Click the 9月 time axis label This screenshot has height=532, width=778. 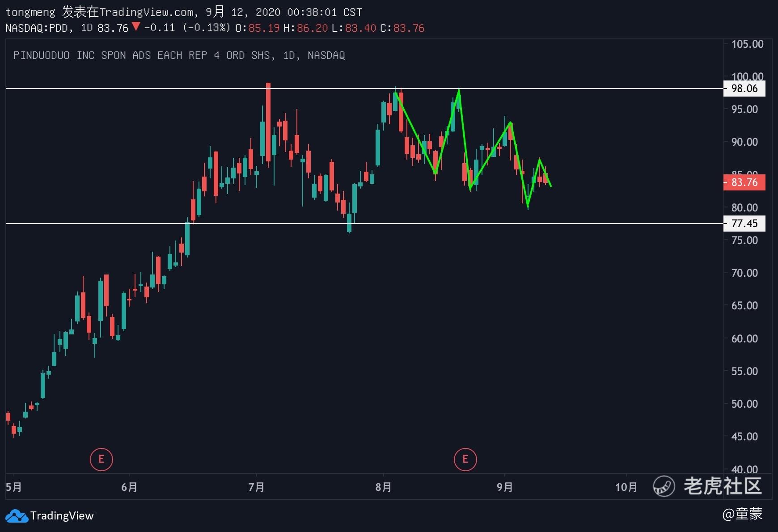pyautogui.click(x=504, y=487)
